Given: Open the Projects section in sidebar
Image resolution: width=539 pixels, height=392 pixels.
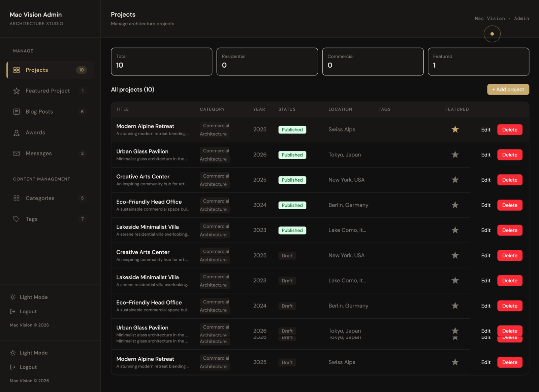Looking at the screenshot, I should click(50, 70).
